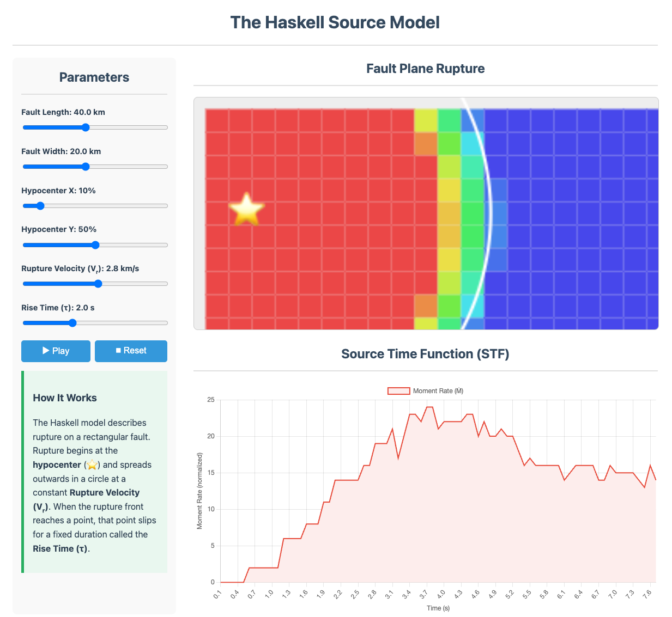This screenshot has width=672, height=617.
Task: Click the star symbol in the How It Works text
Action: tap(92, 465)
